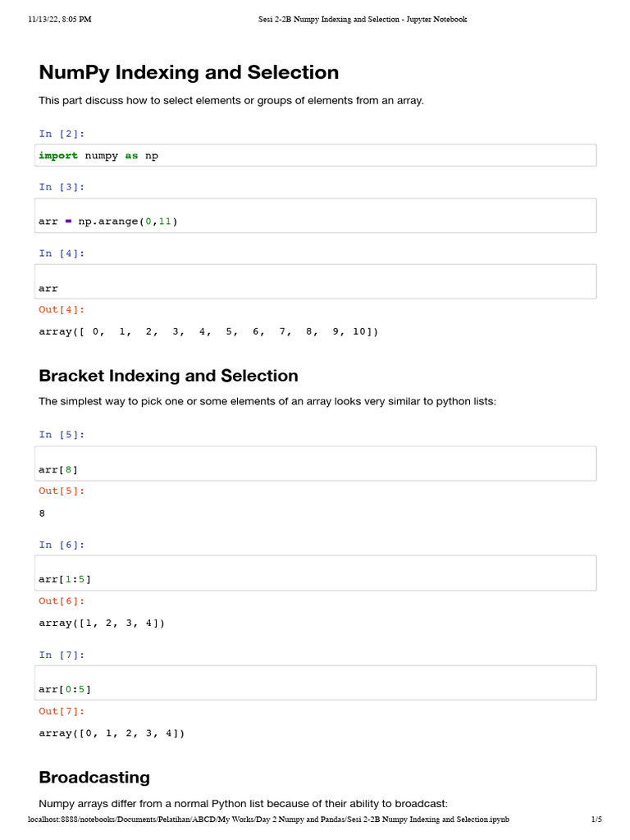Viewport: 630px width, 840px height.
Task: Click the '1/5' page number indicator
Action: (x=596, y=819)
